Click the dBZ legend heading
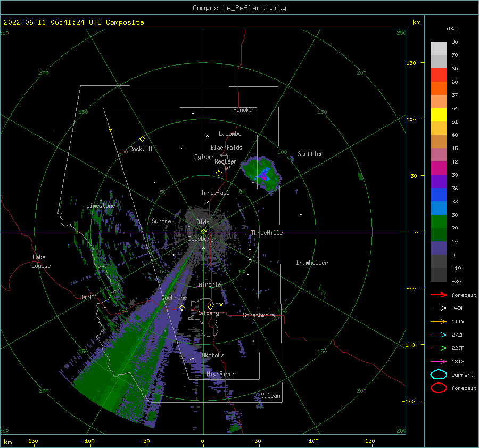The width and height of the screenshot is (479, 448). tap(451, 29)
